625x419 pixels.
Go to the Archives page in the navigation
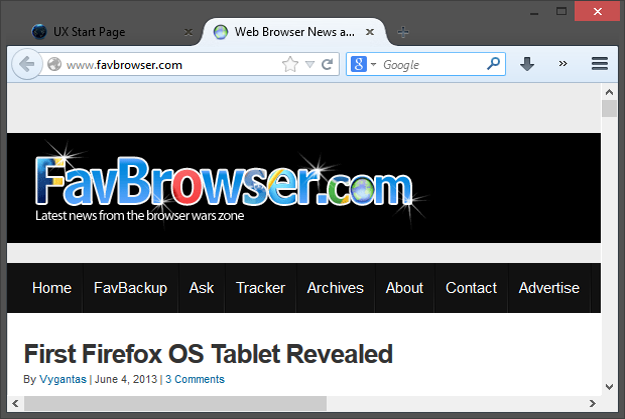[335, 288]
